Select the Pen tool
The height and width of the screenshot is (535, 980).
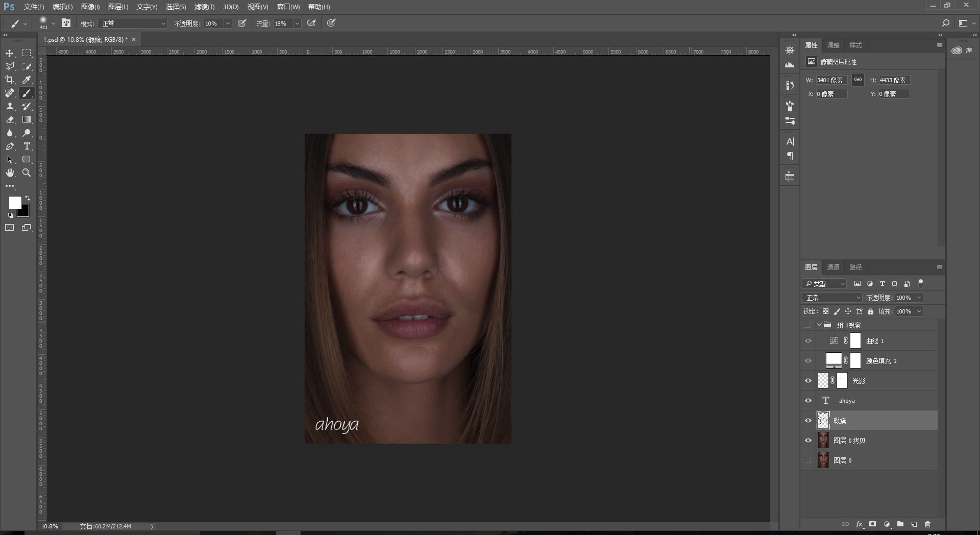point(10,146)
